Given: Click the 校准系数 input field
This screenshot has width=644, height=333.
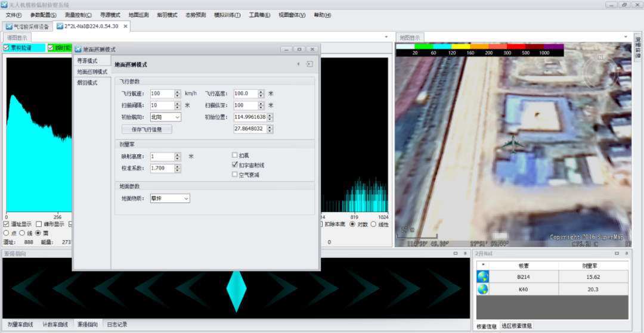Looking at the screenshot, I should pos(161,168).
